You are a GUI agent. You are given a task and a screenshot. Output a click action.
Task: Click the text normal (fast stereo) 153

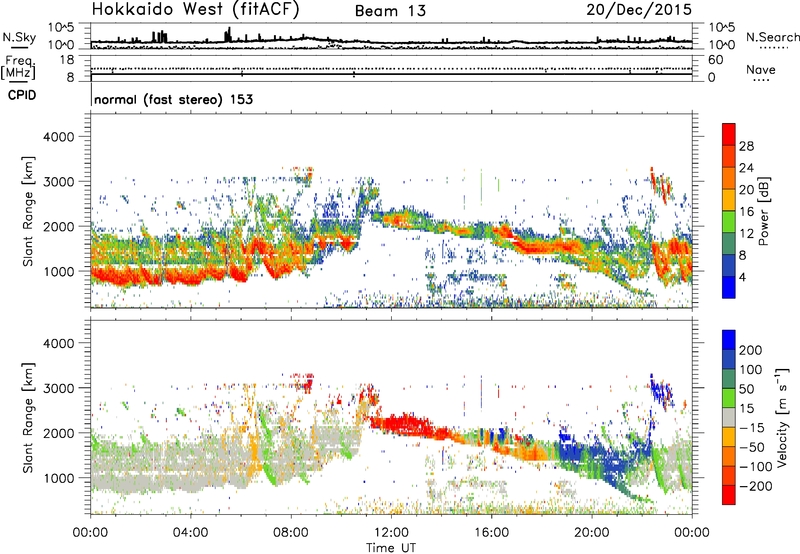(x=173, y=99)
